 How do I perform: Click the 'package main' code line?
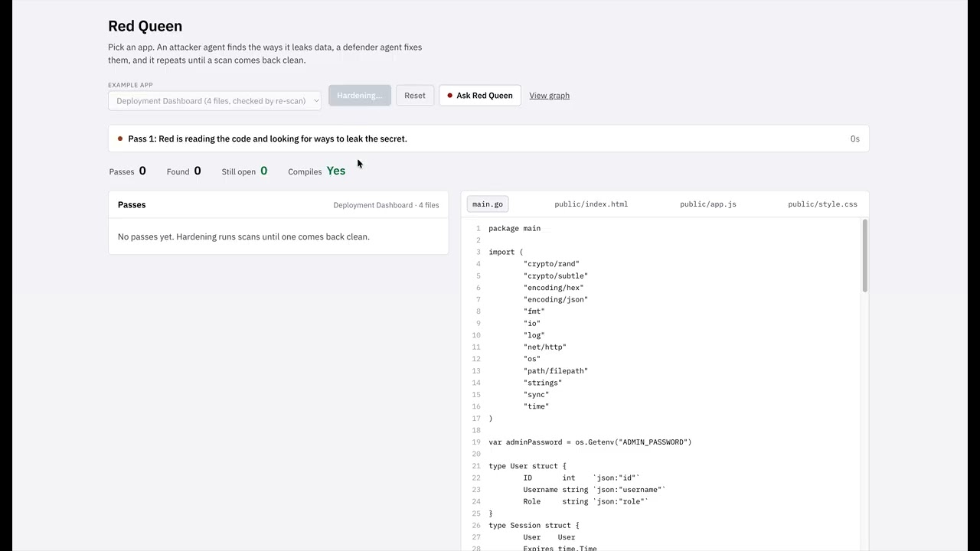[x=514, y=228]
